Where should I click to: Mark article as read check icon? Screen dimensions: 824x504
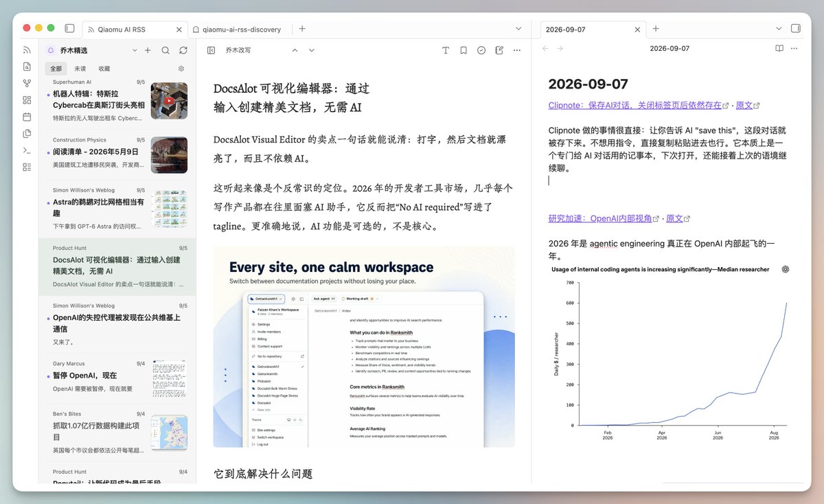click(x=481, y=50)
